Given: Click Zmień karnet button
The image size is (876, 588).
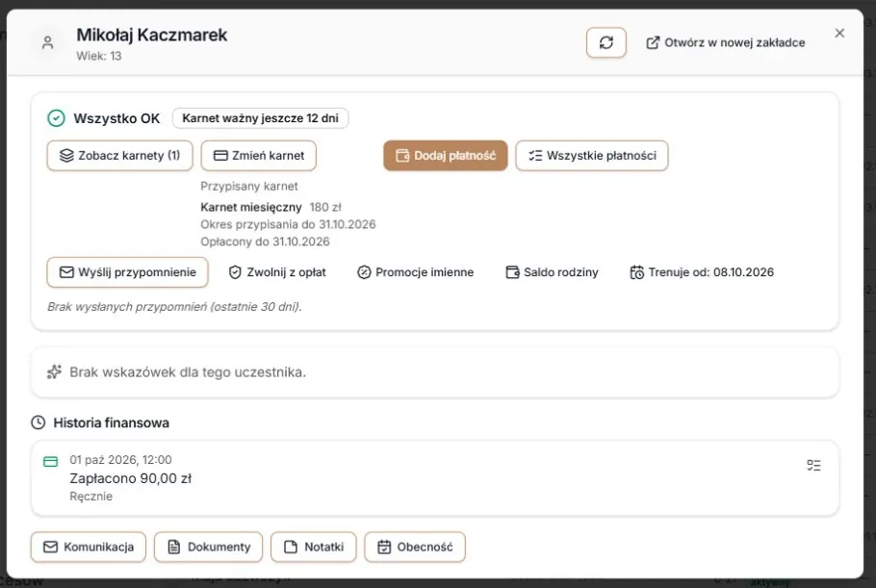Looking at the screenshot, I should tap(259, 155).
